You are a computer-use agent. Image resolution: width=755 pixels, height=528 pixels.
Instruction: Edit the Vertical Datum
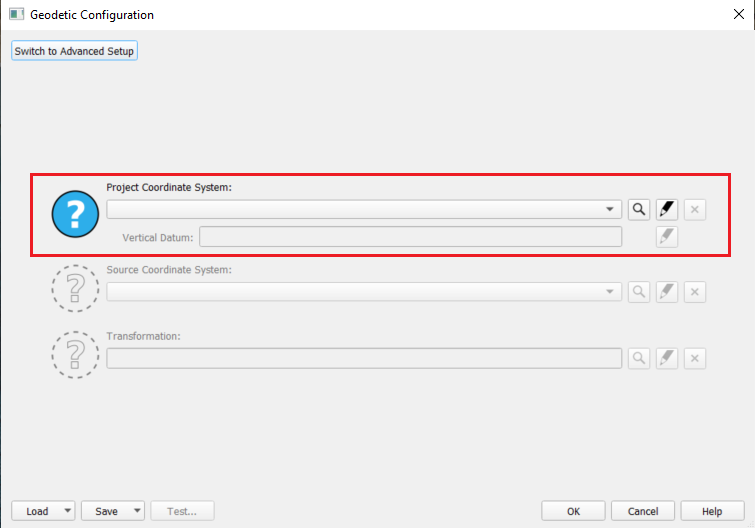pyautogui.click(x=667, y=237)
